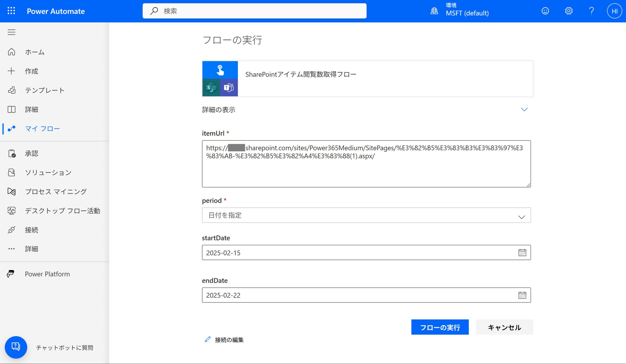The height and width of the screenshot is (364, 626).
Task: Open the period dropdown 日付を指定
Action: (x=366, y=215)
